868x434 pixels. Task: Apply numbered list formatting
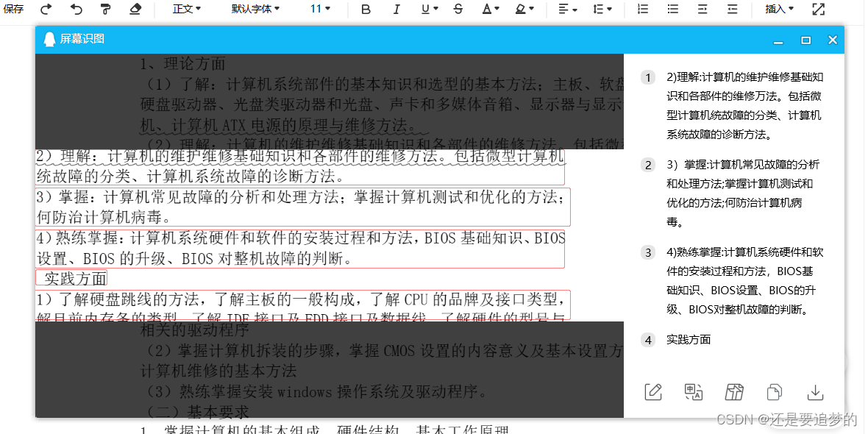pos(643,9)
